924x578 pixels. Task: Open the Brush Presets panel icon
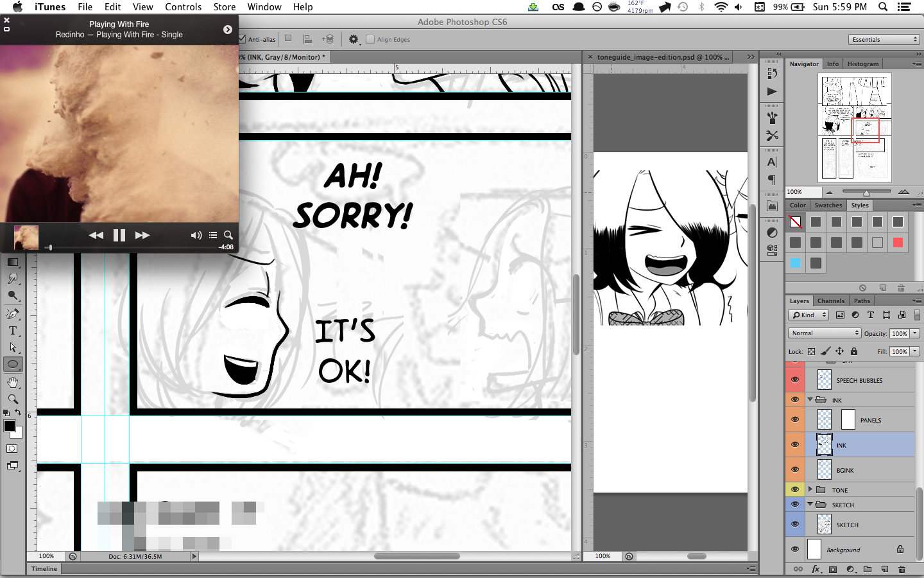tap(772, 118)
